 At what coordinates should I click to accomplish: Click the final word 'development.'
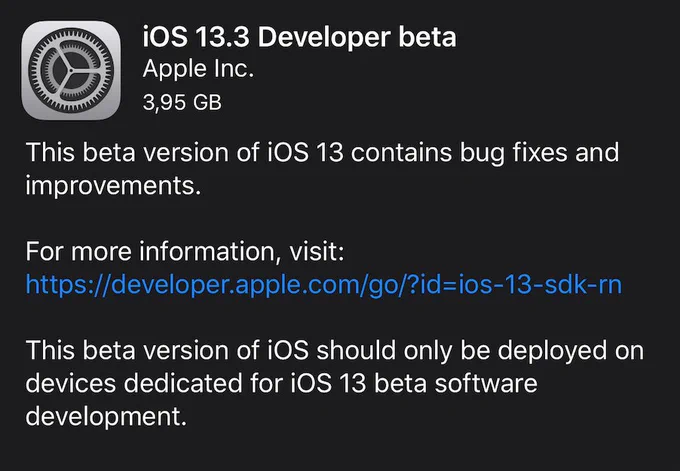(x=106, y=417)
